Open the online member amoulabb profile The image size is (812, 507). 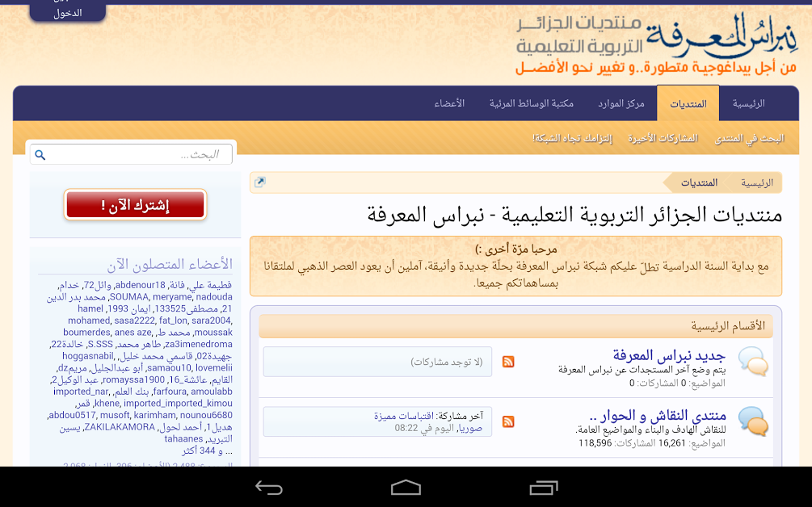tap(212, 392)
